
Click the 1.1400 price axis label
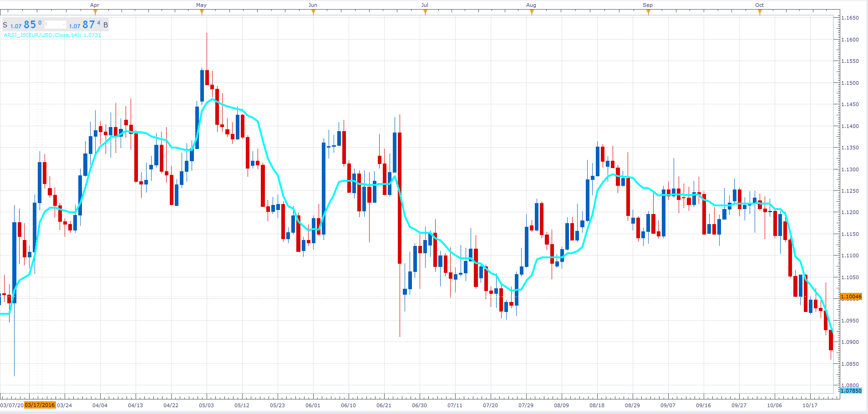click(850, 126)
